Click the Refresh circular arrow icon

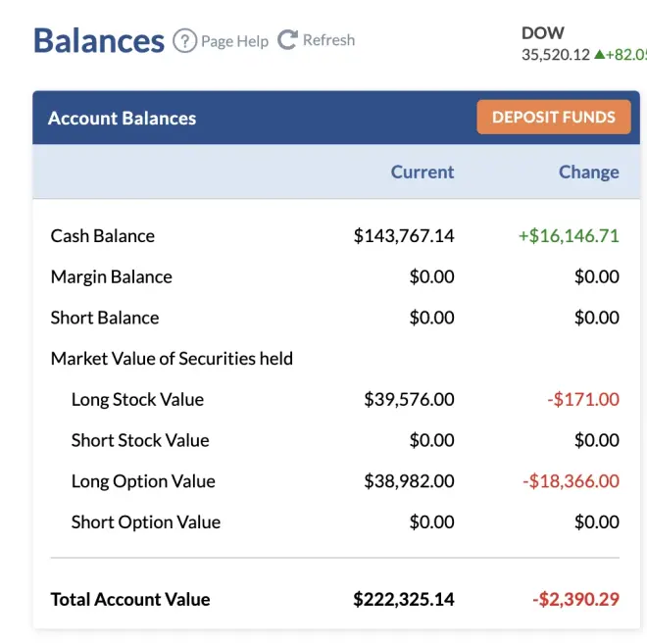287,40
